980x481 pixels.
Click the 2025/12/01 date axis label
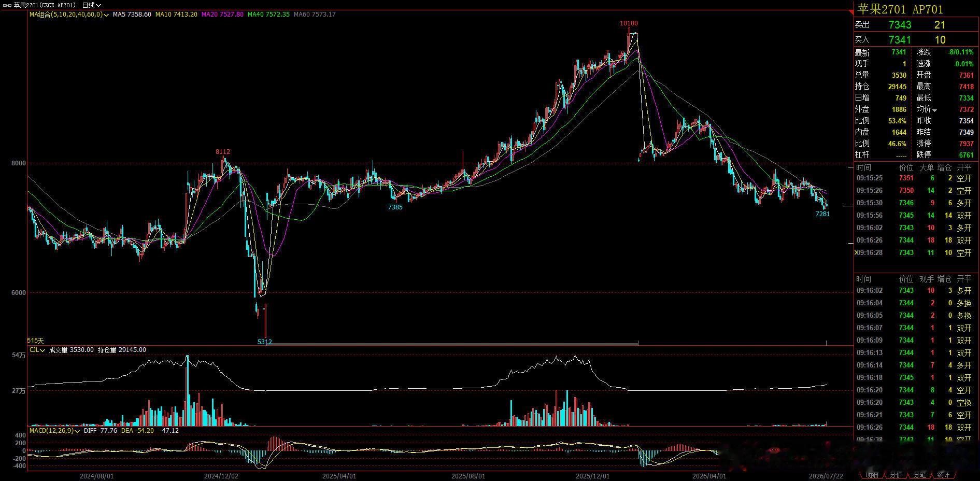coord(592,476)
